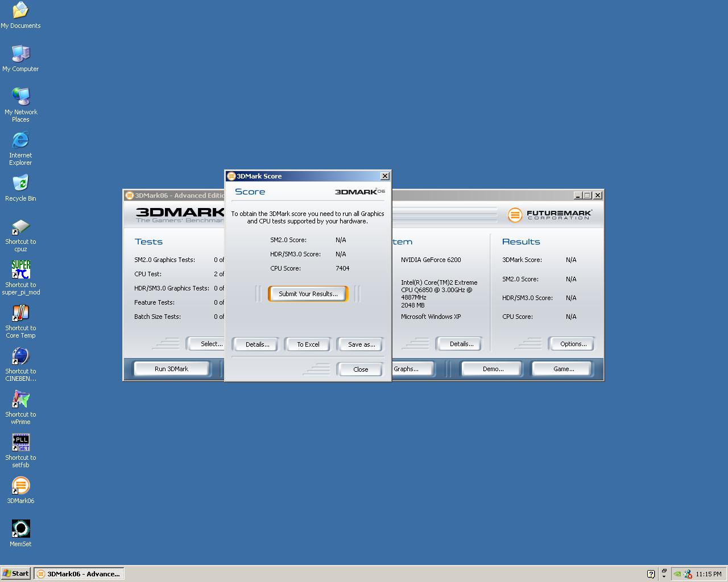728x582 pixels.
Task: Close the Score dialog with title-bar X
Action: pos(384,176)
